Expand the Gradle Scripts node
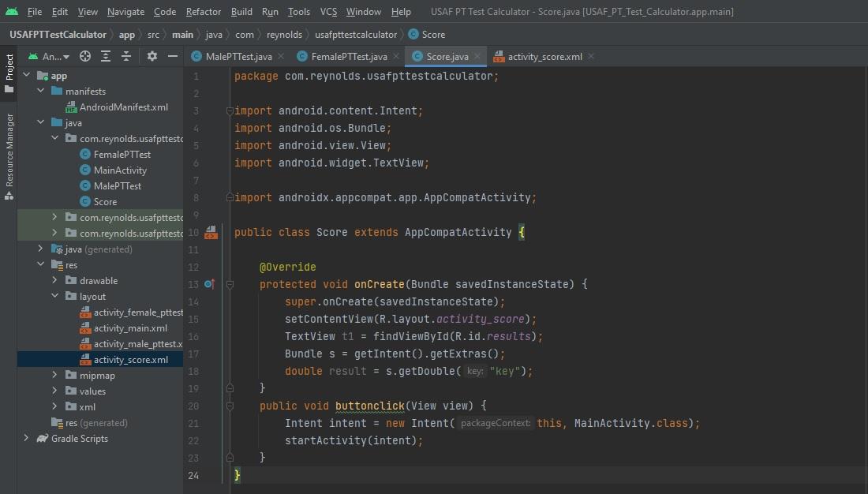Viewport: 868px width, 494px height. [26, 438]
